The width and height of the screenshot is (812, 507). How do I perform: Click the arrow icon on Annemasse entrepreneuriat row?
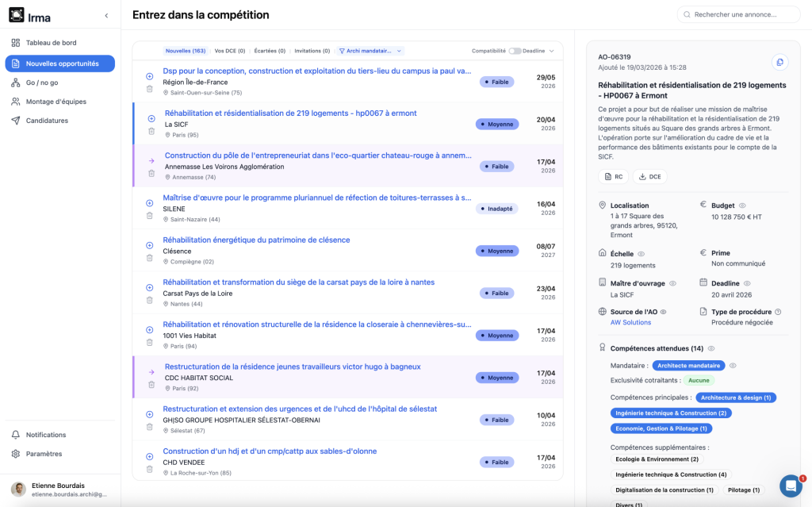(x=151, y=161)
